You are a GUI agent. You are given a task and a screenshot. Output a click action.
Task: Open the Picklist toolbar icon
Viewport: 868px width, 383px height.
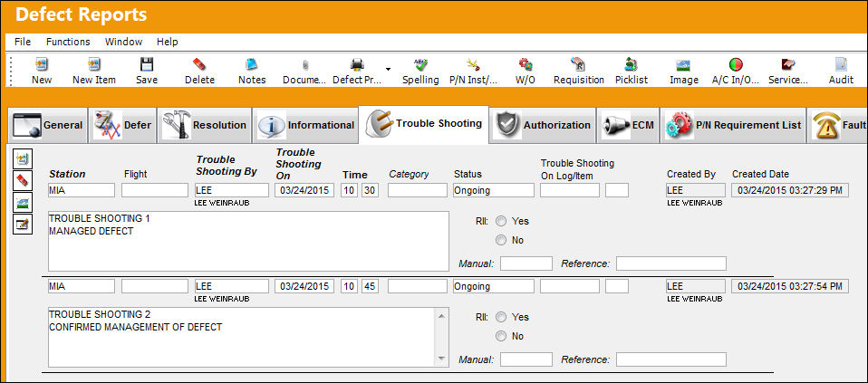pyautogui.click(x=632, y=65)
